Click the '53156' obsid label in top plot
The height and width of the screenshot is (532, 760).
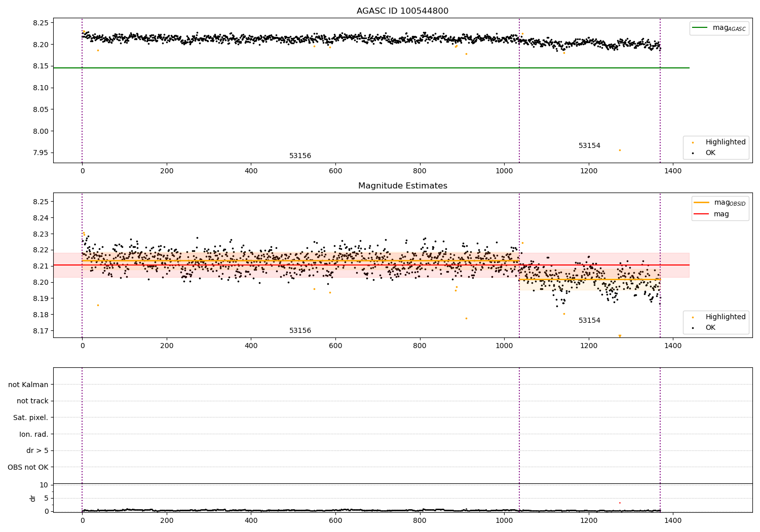pyautogui.click(x=300, y=156)
